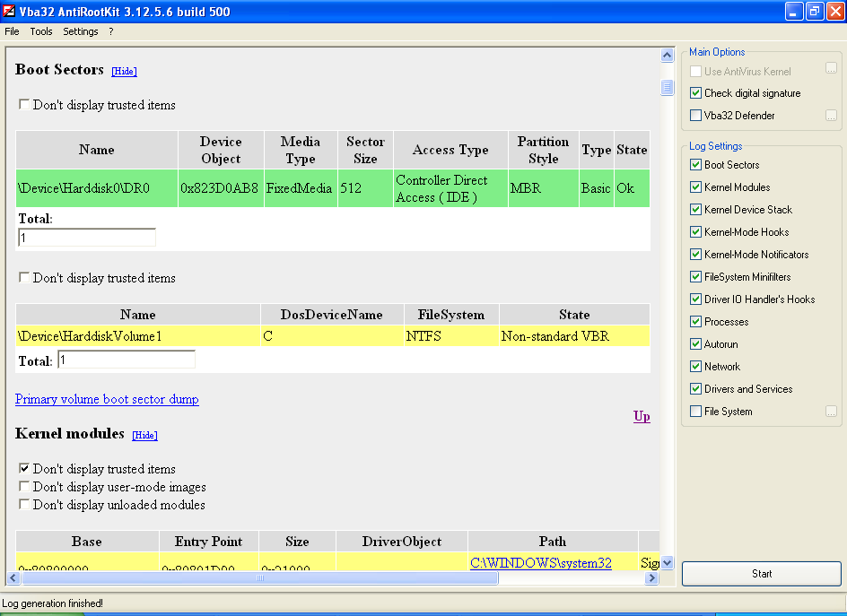Image resolution: width=847 pixels, height=616 pixels.
Task: Select the MBR partition style cell
Action: tap(544, 188)
